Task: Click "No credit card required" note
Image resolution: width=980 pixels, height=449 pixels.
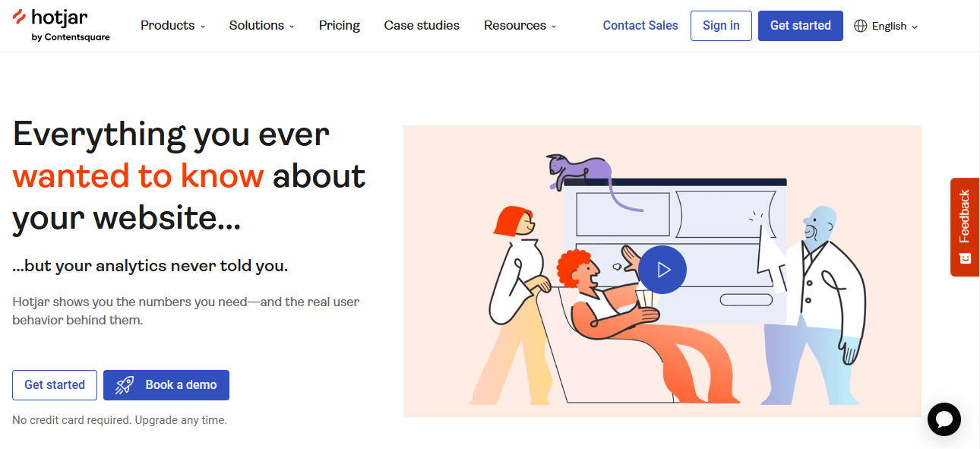Action: pyautogui.click(x=71, y=420)
